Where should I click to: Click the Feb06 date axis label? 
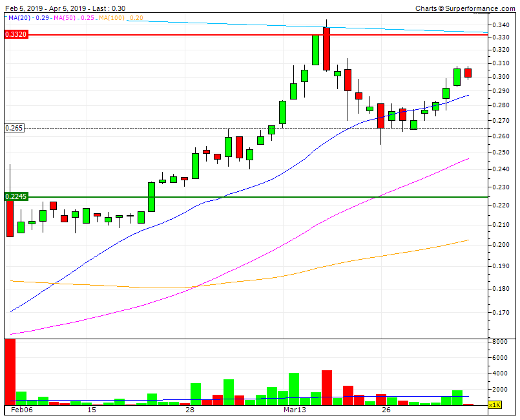22,410
